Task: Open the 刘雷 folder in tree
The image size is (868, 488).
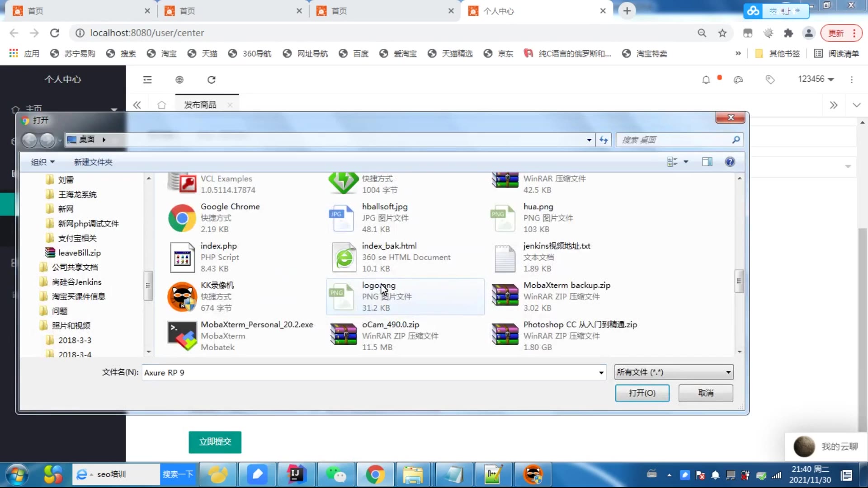Action: coord(66,180)
